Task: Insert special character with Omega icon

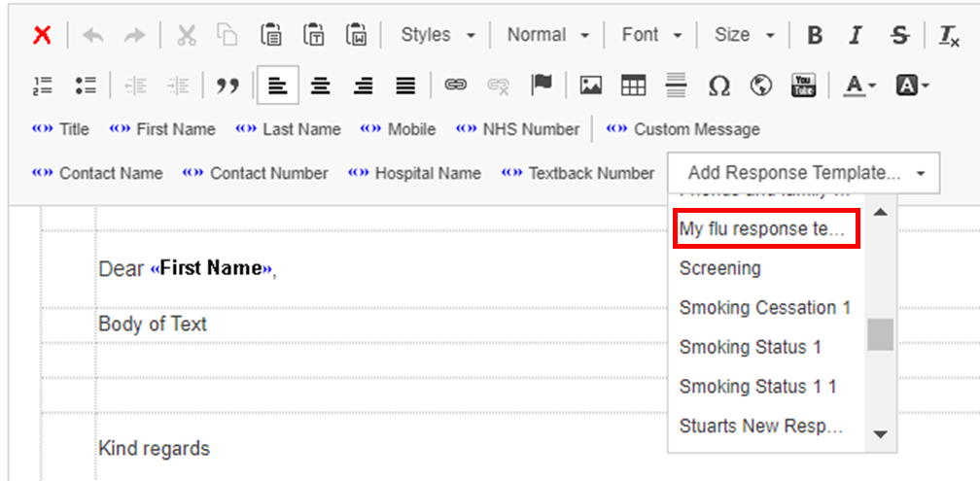Action: coord(718,86)
